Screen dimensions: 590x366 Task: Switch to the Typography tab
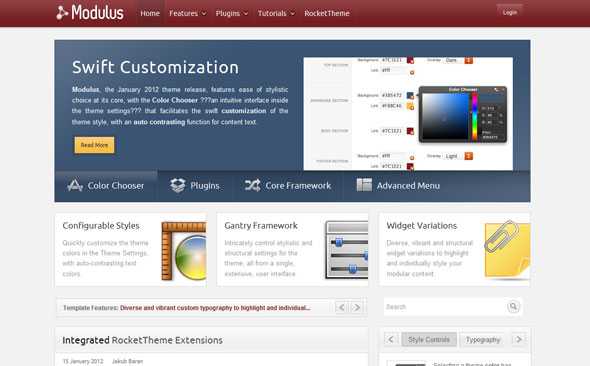click(483, 340)
